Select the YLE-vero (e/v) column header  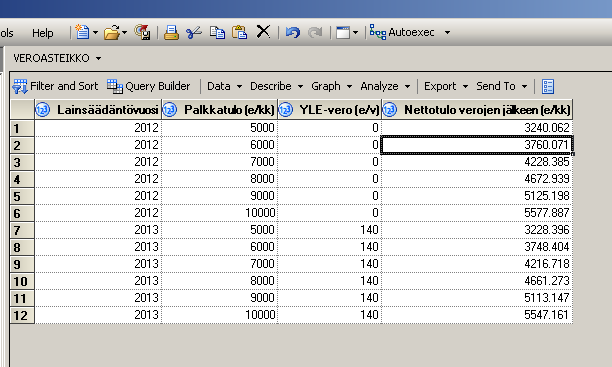(329, 110)
